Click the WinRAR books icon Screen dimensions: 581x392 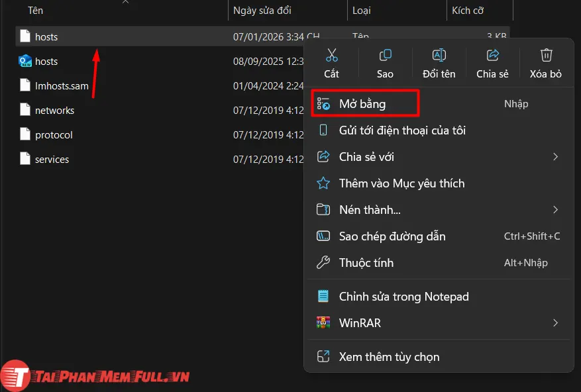coord(324,322)
